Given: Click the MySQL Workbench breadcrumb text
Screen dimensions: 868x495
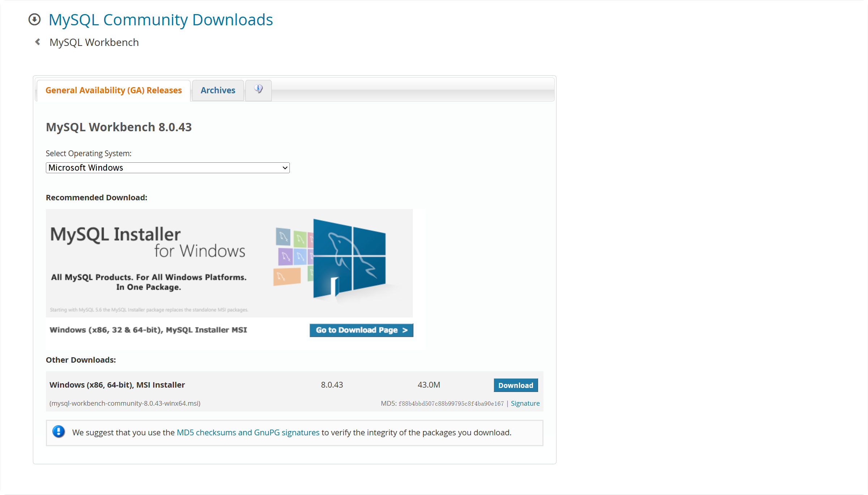Looking at the screenshot, I should (x=94, y=42).
